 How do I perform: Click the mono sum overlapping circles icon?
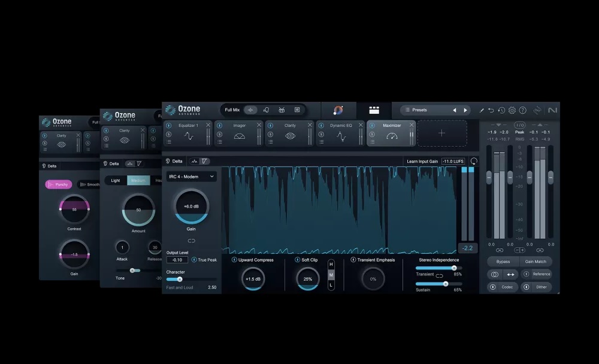click(x=495, y=274)
